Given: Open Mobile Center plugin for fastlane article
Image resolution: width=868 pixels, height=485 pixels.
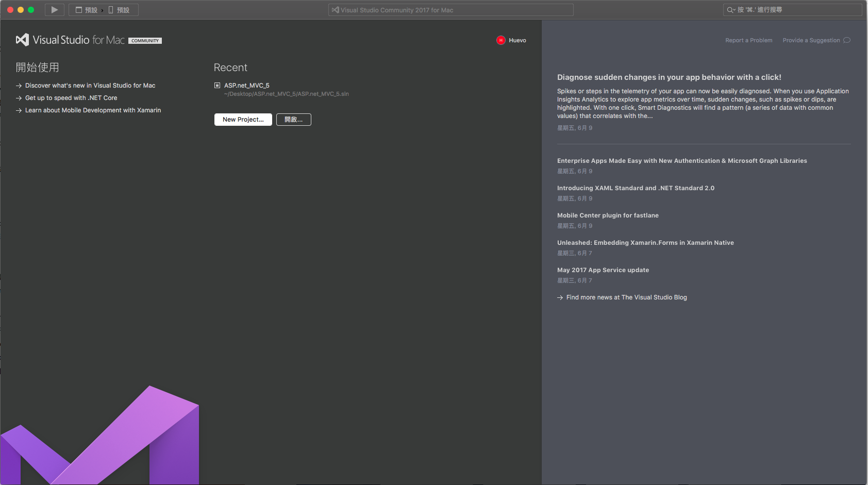Looking at the screenshot, I should (x=608, y=215).
